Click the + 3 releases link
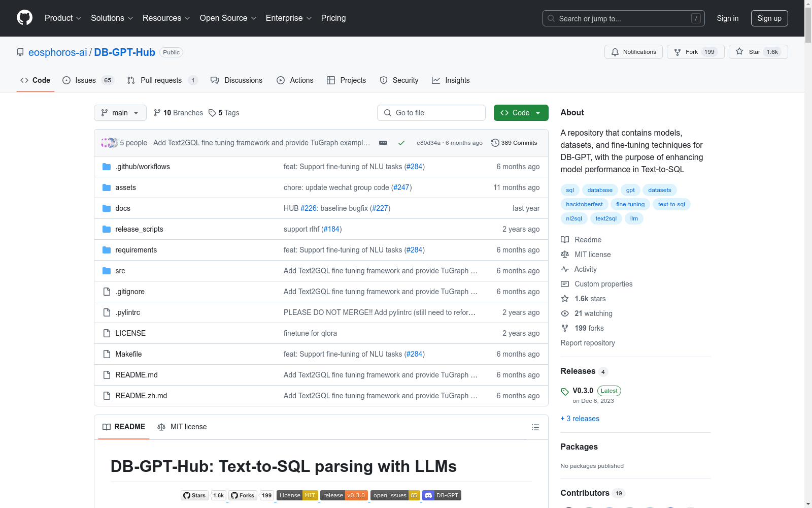The image size is (812, 508). pyautogui.click(x=580, y=419)
